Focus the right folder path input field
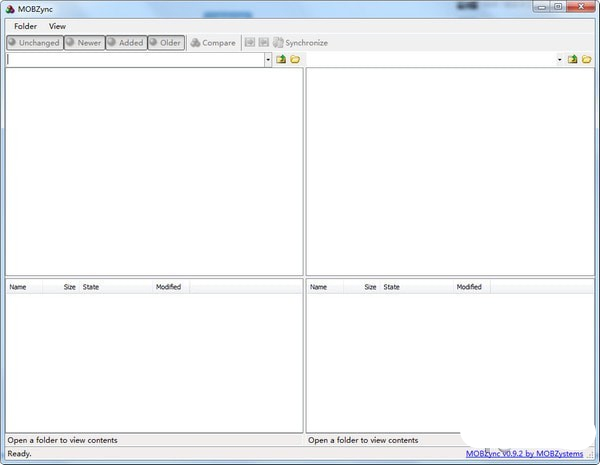 coord(431,60)
